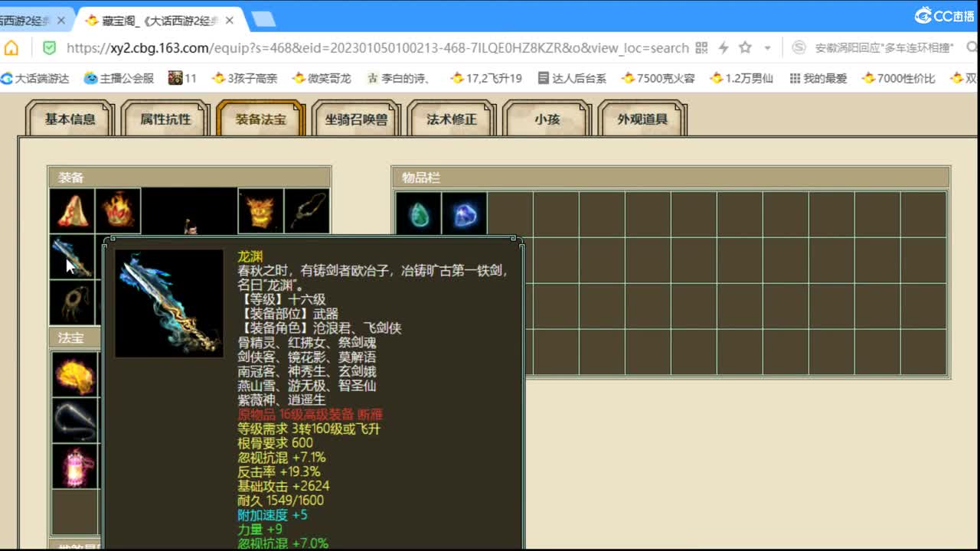980x551 pixels.
Task: Open a new browser tab
Action: [263, 20]
